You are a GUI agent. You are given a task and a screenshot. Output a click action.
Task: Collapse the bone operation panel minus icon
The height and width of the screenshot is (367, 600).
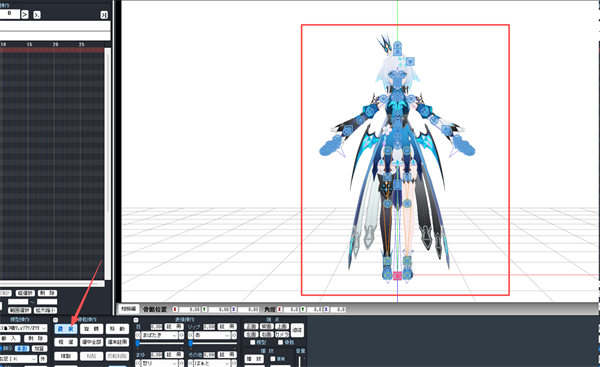[55, 320]
